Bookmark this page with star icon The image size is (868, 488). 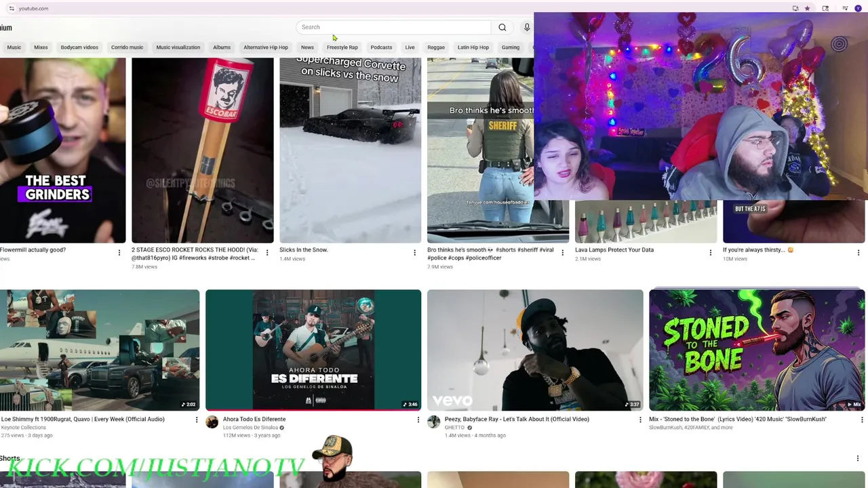point(807,8)
